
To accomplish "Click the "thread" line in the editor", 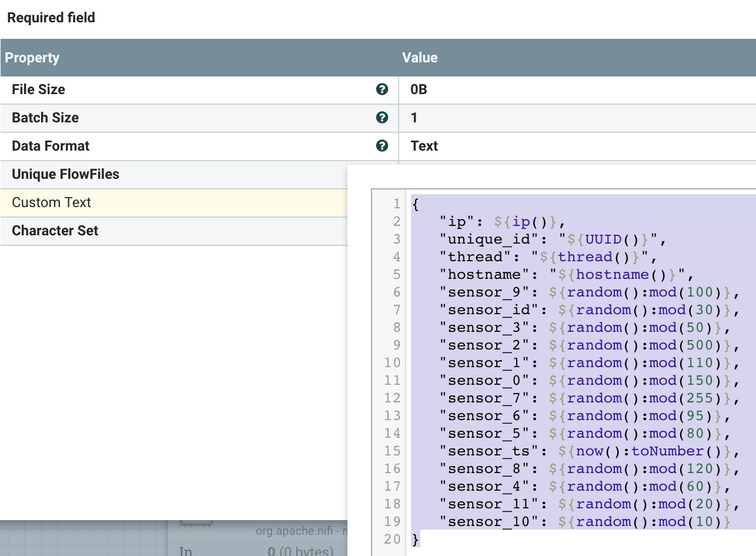I will pyautogui.click(x=547, y=257).
